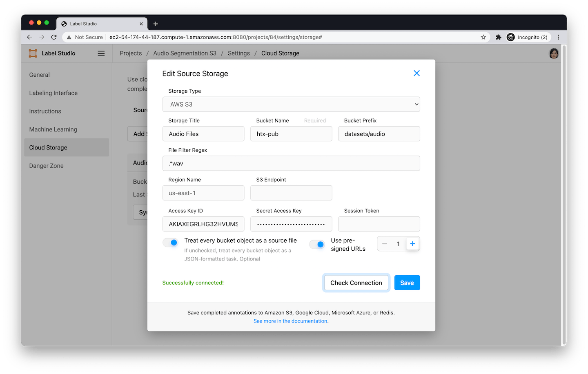The height and width of the screenshot is (374, 588).
Task: Disable the Use pre-signed URLs switch
Action: (317, 245)
